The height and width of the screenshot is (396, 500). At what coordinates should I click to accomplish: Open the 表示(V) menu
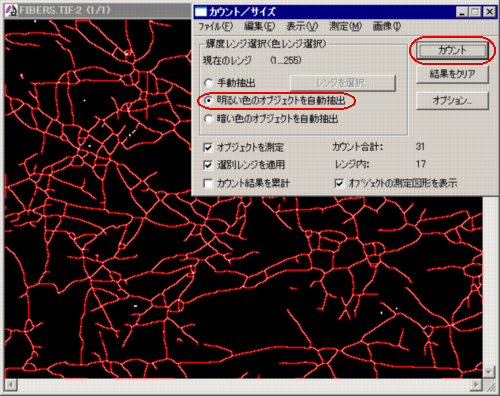point(302,26)
